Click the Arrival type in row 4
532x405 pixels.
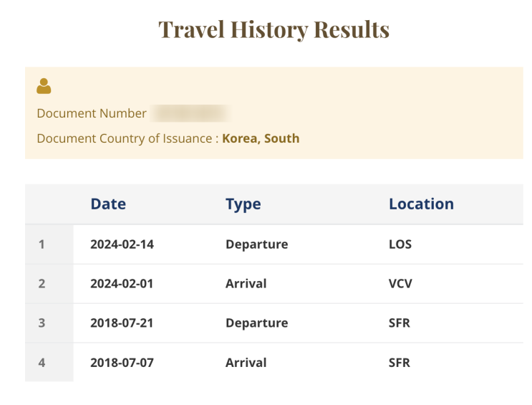246,363
